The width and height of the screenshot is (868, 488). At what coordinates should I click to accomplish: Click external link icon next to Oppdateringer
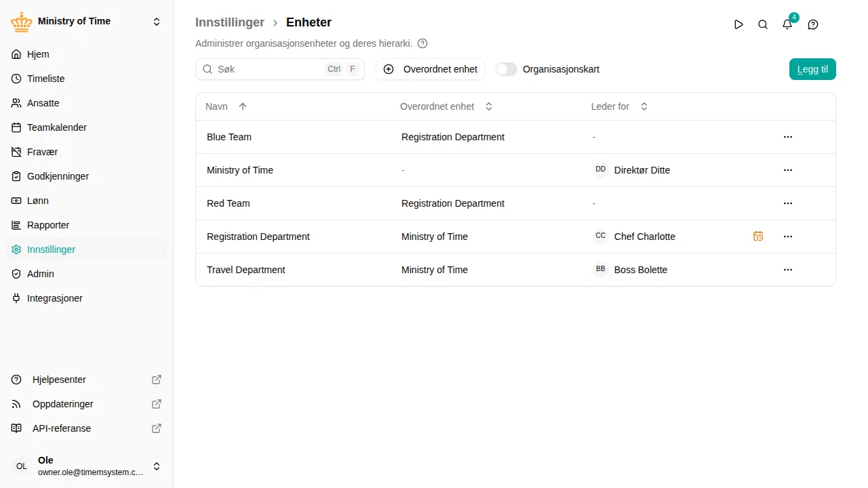[157, 404]
